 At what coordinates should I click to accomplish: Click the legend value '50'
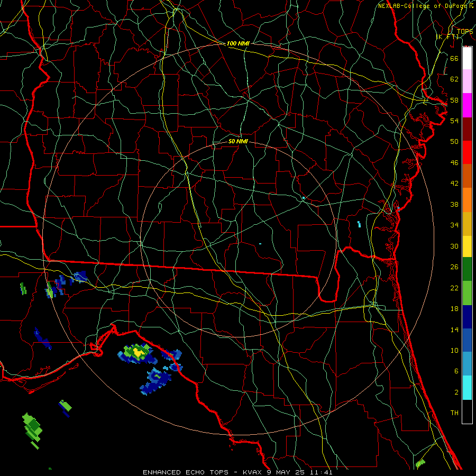coord(454,141)
